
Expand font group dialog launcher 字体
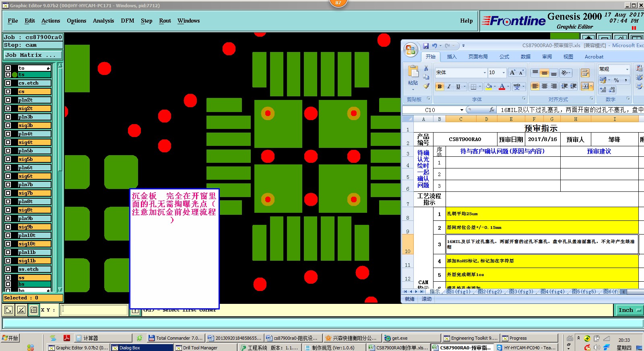pos(524,98)
